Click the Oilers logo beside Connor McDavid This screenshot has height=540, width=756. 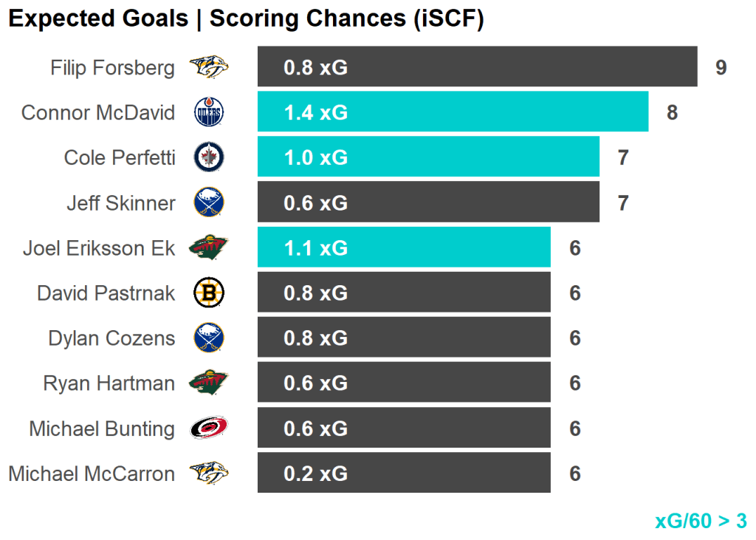pos(209,113)
